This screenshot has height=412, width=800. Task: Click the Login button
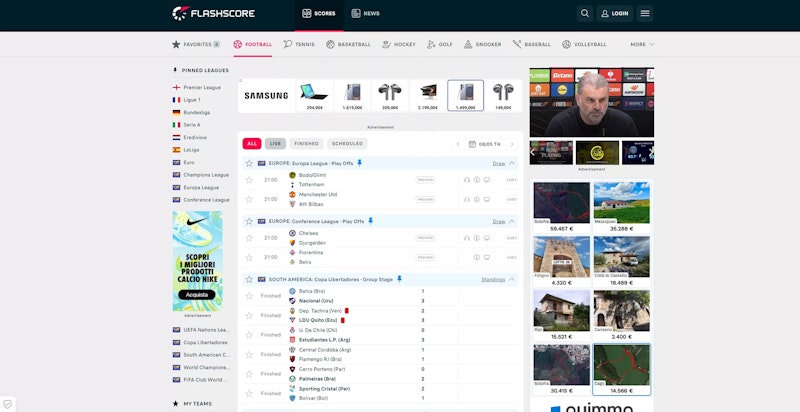pos(615,14)
